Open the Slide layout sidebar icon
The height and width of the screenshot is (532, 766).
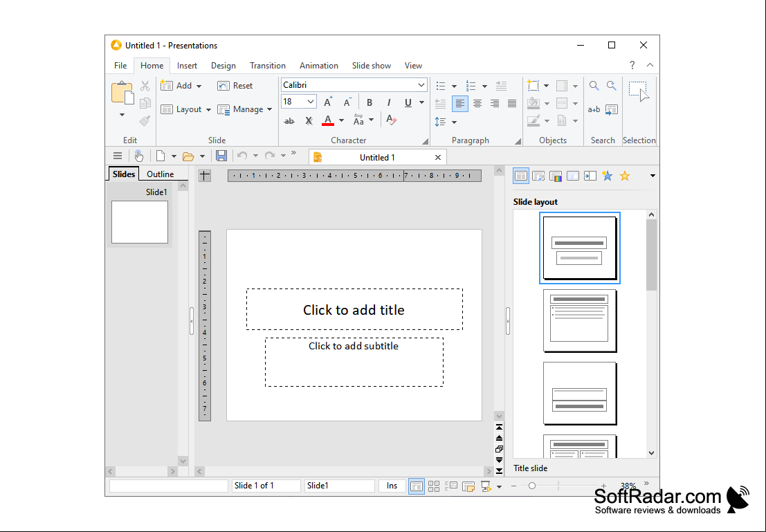pos(521,176)
